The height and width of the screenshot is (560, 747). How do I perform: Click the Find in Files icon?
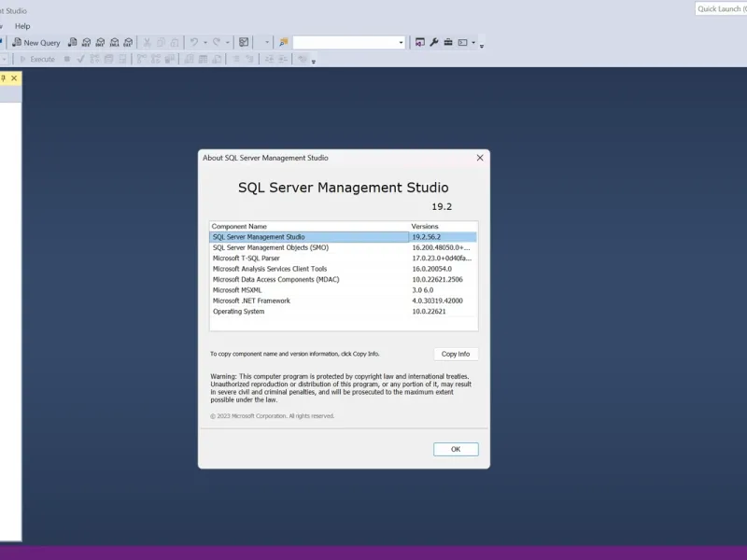tap(284, 42)
